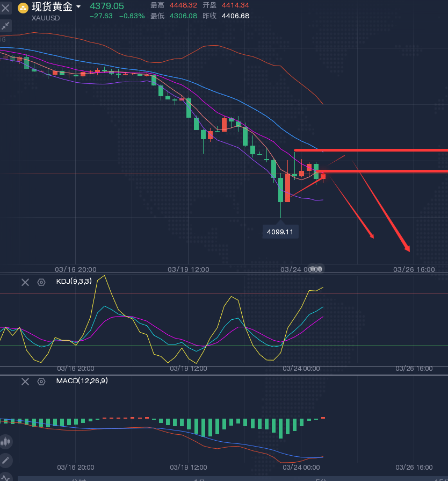Open MACD indicator settings
The height and width of the screenshot is (481, 448).
[41, 382]
